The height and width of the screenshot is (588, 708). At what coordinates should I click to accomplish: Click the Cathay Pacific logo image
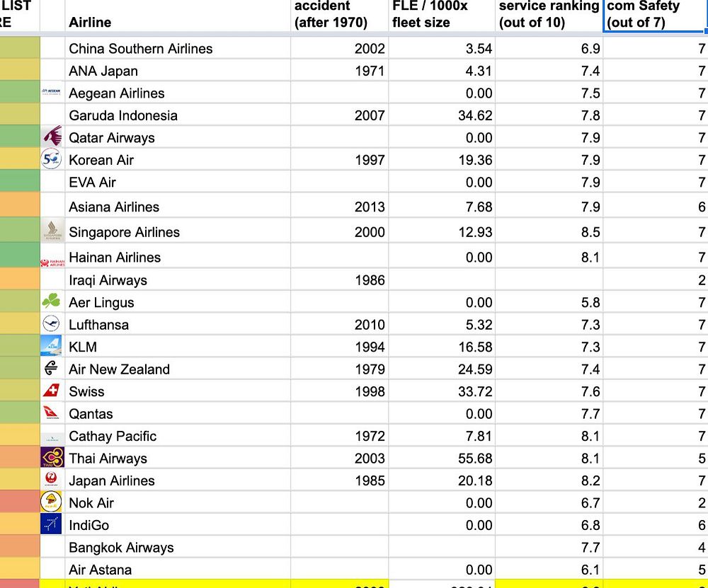pos(52,438)
